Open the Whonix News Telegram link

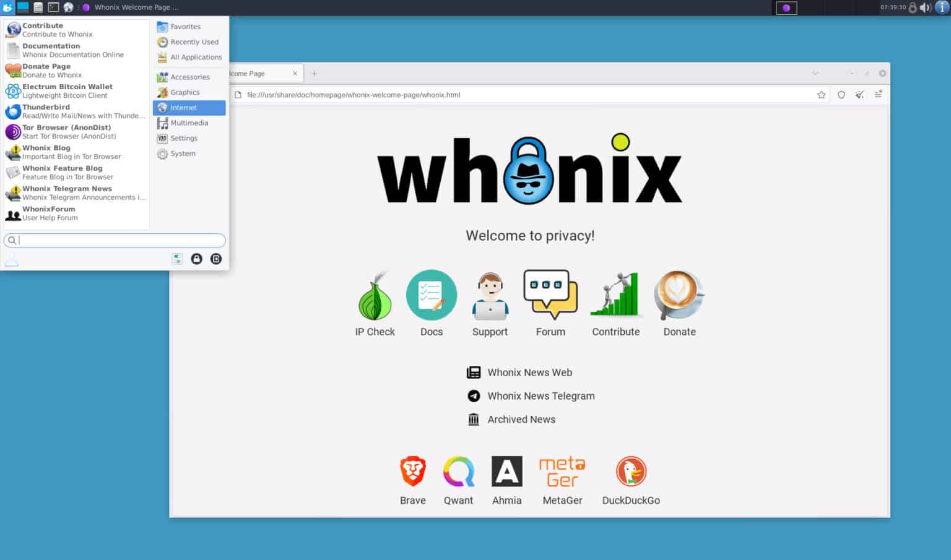[541, 395]
